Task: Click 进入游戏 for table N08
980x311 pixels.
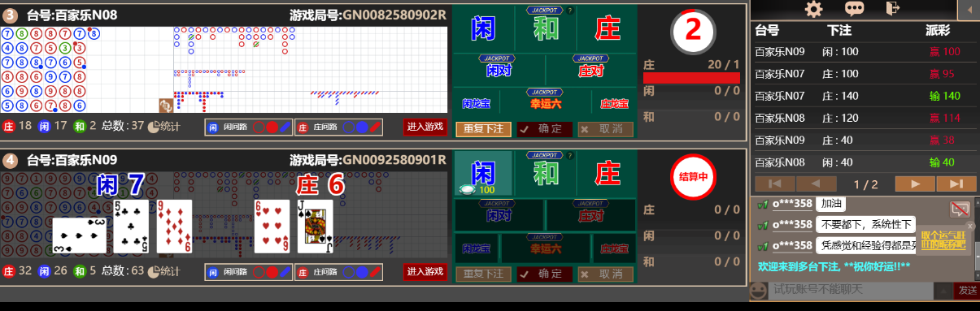Action: coord(425,127)
